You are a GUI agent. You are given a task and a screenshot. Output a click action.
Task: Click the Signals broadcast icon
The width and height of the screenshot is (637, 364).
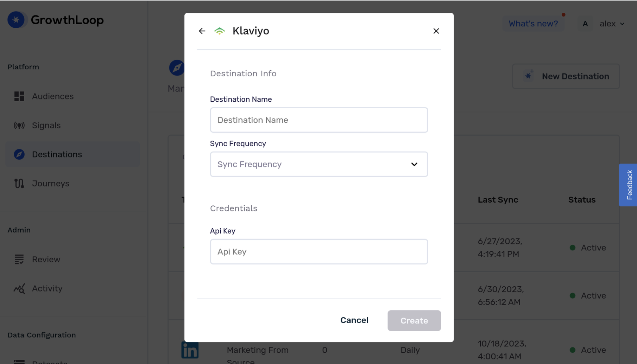point(19,125)
